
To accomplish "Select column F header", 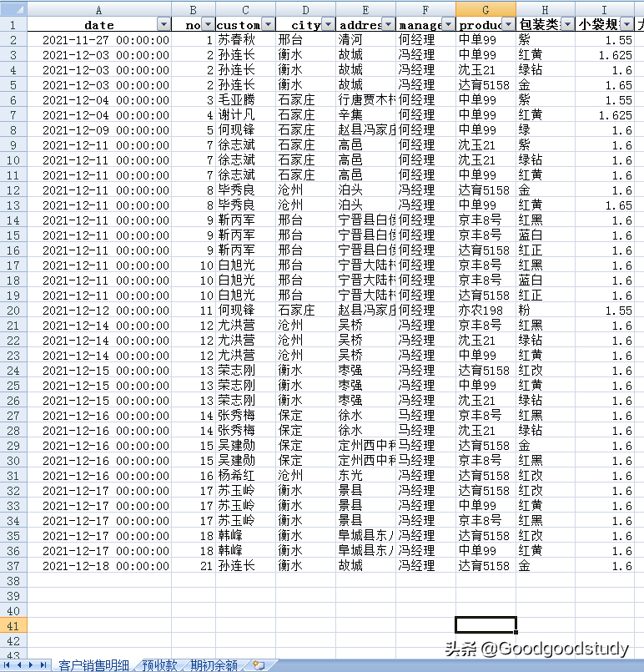I will point(425,9).
